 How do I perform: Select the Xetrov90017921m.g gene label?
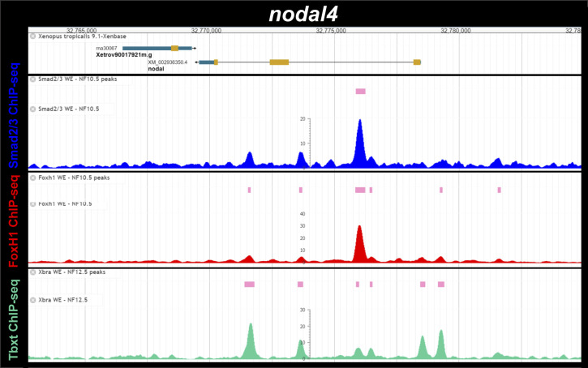point(122,55)
